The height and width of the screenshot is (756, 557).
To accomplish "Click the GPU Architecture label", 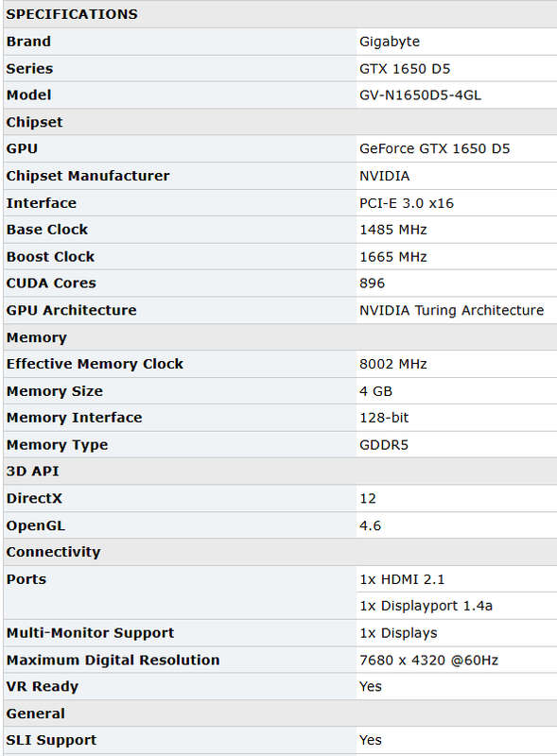I will pyautogui.click(x=72, y=310).
